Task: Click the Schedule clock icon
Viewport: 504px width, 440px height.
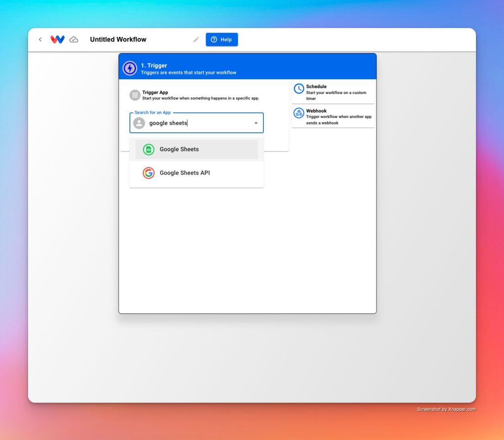Action: [x=299, y=89]
